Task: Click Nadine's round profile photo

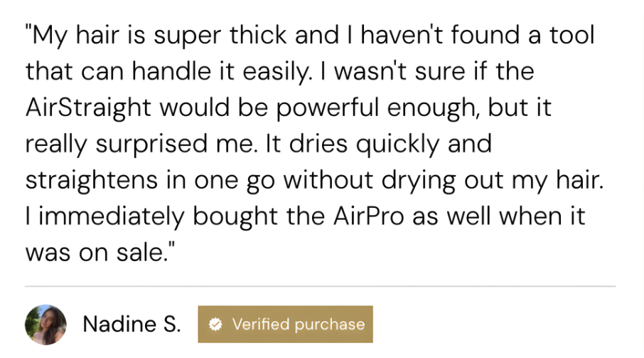Action: (45, 325)
